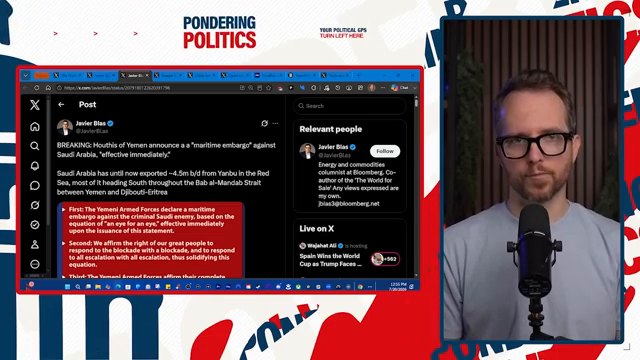Image resolution: width=640 pixels, height=360 pixels.
Task: Click the 'Saudi Arabia has until now' paragraph
Action: point(163,183)
